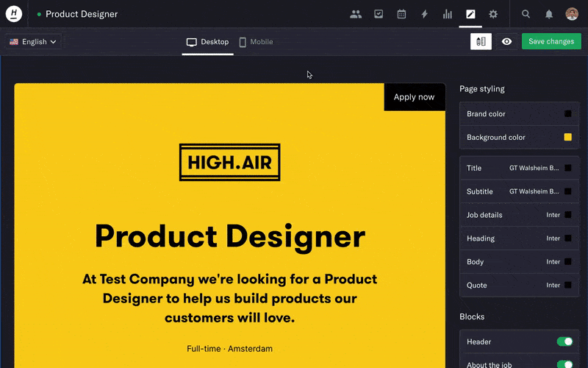Select the edit job post pencil icon

470,14
